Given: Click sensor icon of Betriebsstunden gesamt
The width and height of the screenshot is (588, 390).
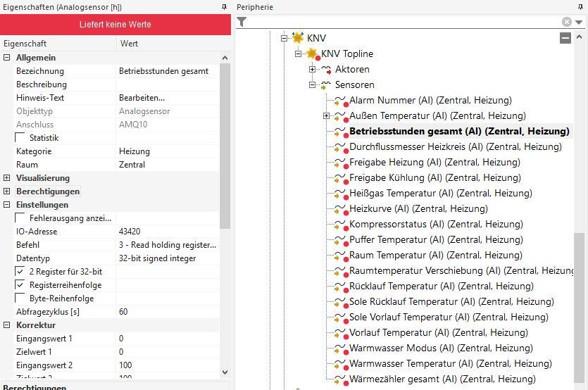Looking at the screenshot, I should 341,132.
